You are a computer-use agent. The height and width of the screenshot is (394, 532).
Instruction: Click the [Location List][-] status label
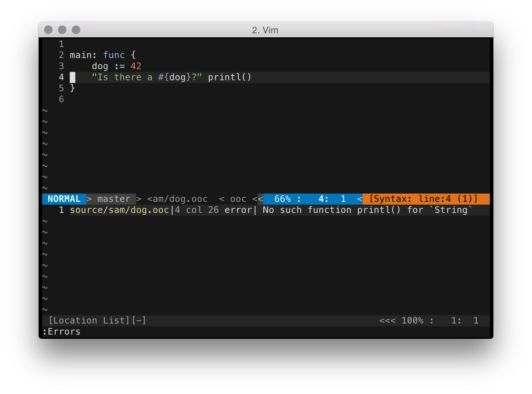[x=97, y=320]
